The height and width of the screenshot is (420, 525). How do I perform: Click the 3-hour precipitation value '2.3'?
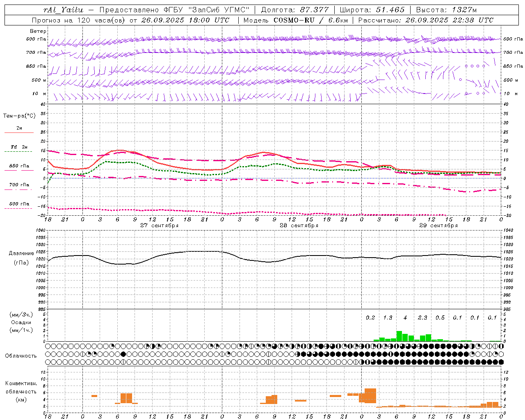(x=422, y=318)
